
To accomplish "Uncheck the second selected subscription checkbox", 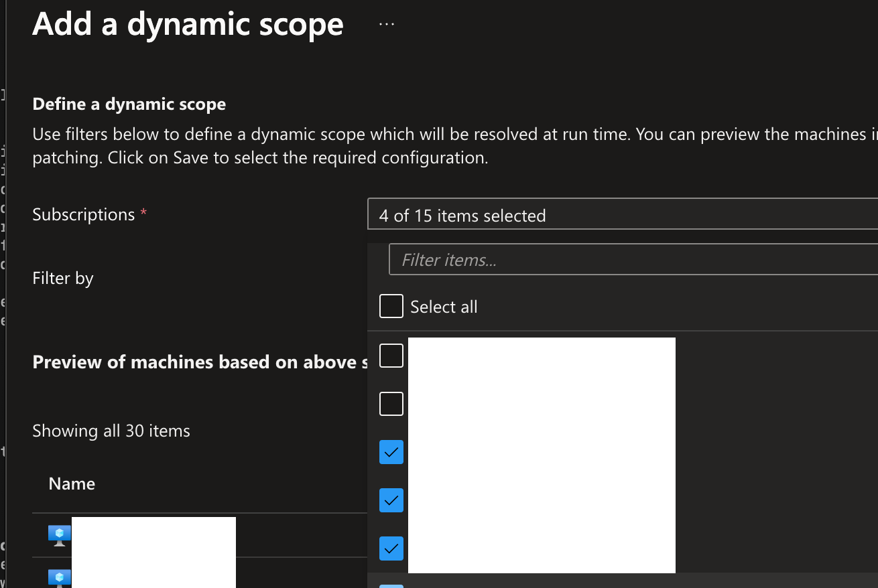I will point(391,500).
